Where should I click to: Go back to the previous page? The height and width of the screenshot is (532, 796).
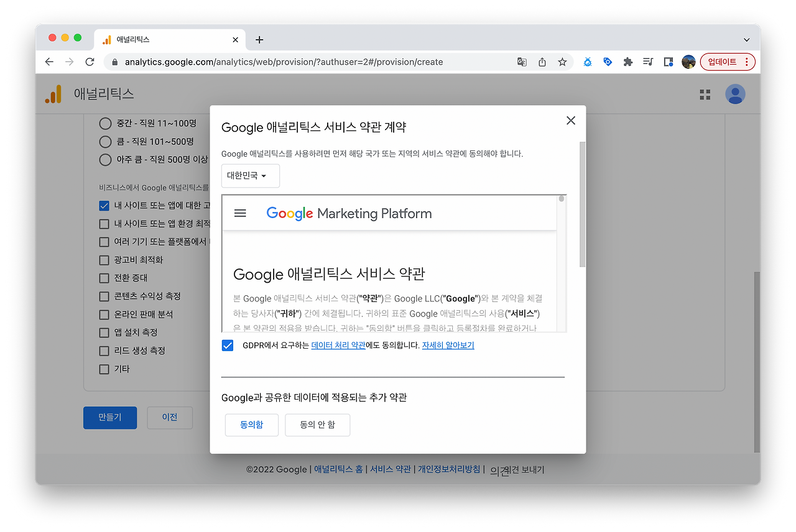pyautogui.click(x=50, y=62)
